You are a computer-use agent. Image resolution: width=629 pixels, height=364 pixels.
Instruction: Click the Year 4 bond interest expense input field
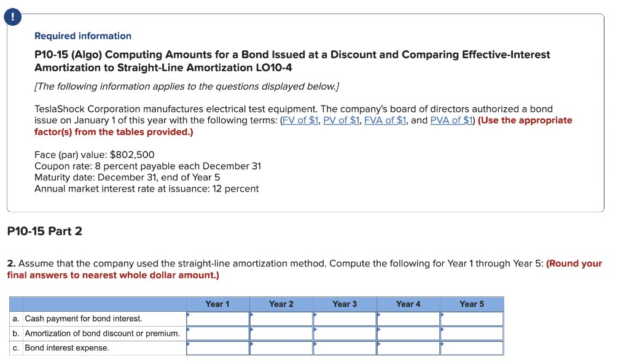coord(408,347)
